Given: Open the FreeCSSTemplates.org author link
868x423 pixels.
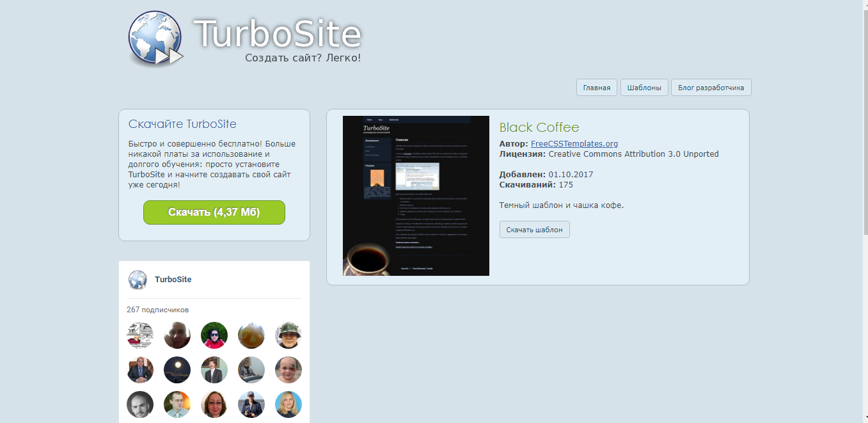Looking at the screenshot, I should pos(574,143).
